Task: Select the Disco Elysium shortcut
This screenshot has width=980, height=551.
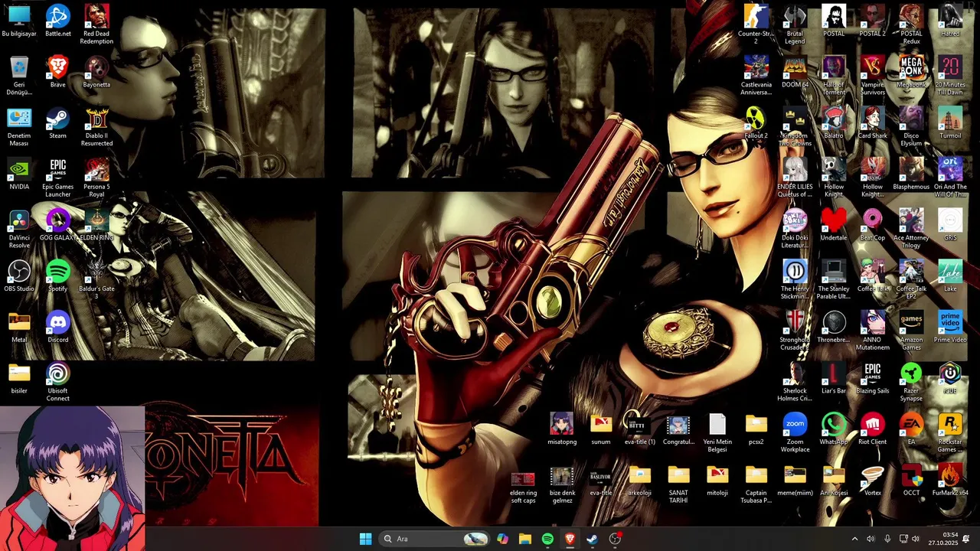Action: tap(911, 127)
